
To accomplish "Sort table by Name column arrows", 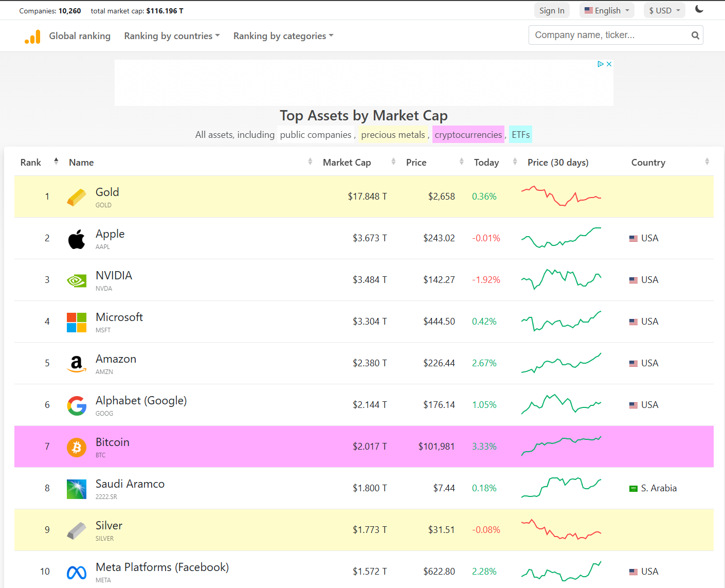I will tap(310, 162).
